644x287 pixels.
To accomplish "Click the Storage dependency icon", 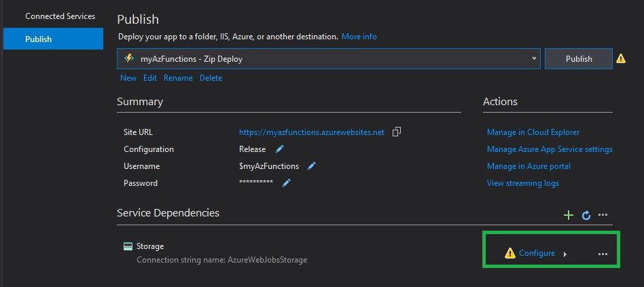I will tap(128, 246).
